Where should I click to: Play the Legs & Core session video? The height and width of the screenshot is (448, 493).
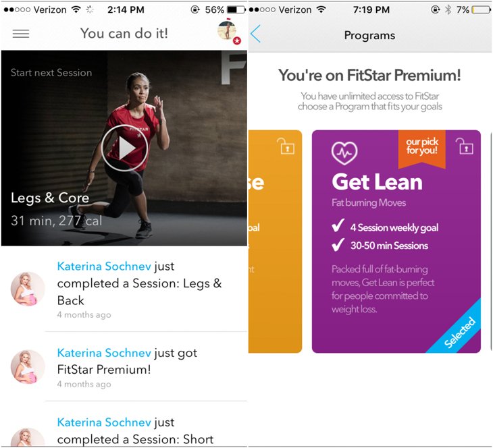click(124, 148)
